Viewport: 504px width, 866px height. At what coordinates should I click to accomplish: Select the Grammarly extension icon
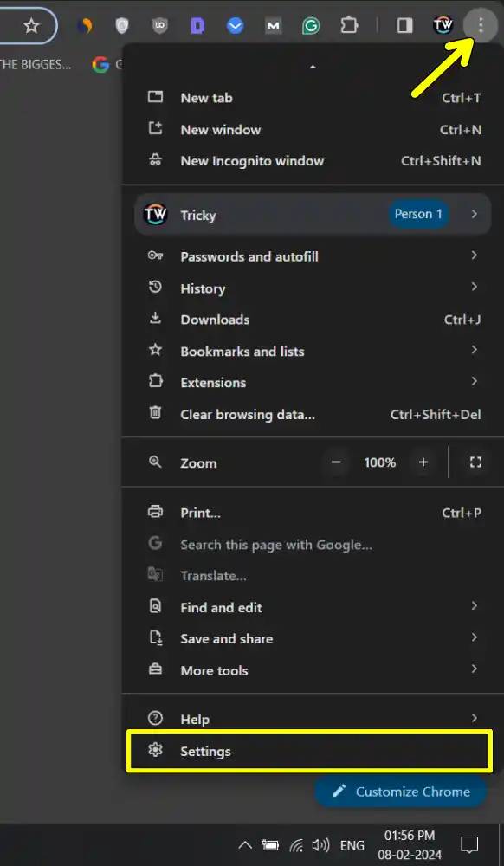312,25
